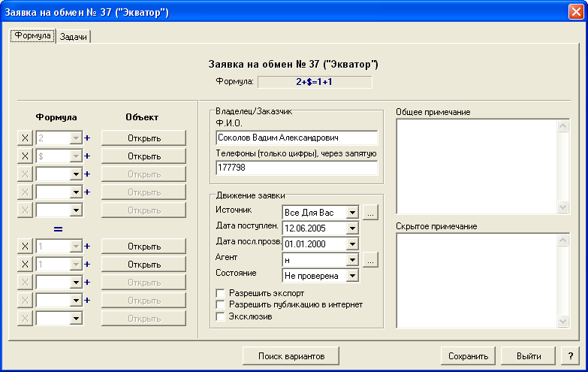This screenshot has height=372, width=588.
Task: Enable the Разрешить экспорт checkbox
Action: (x=221, y=293)
